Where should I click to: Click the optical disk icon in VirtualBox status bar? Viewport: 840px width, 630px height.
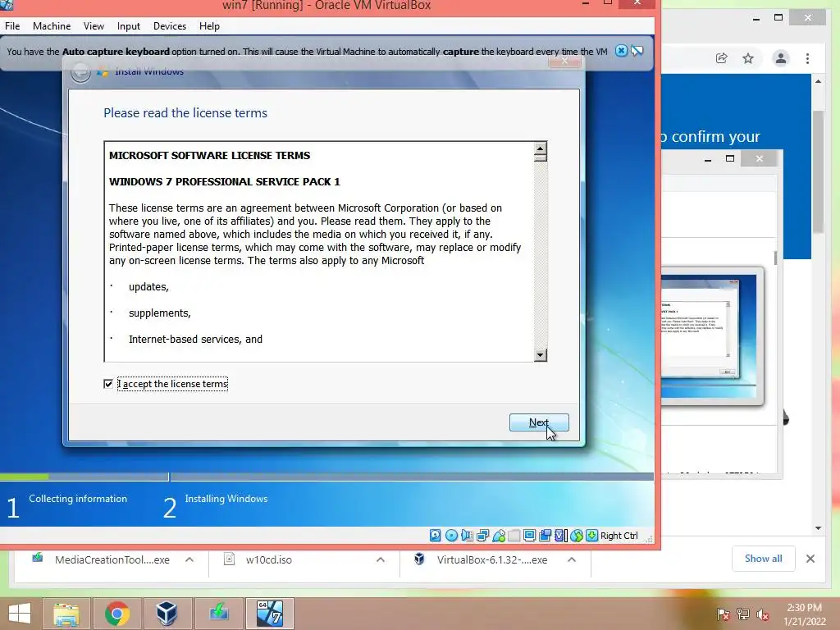(452, 535)
